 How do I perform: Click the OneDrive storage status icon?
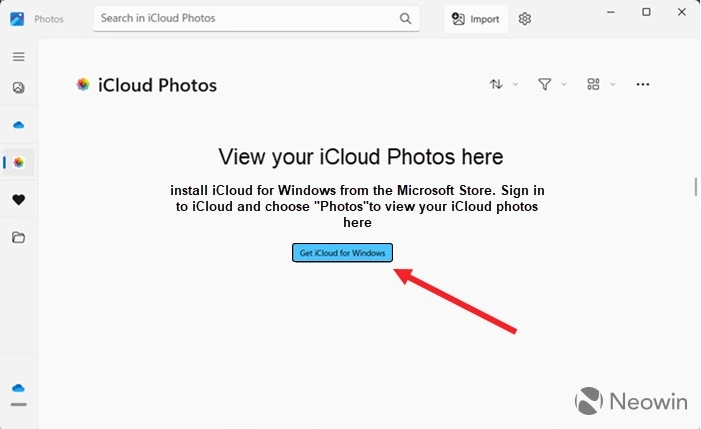18,388
